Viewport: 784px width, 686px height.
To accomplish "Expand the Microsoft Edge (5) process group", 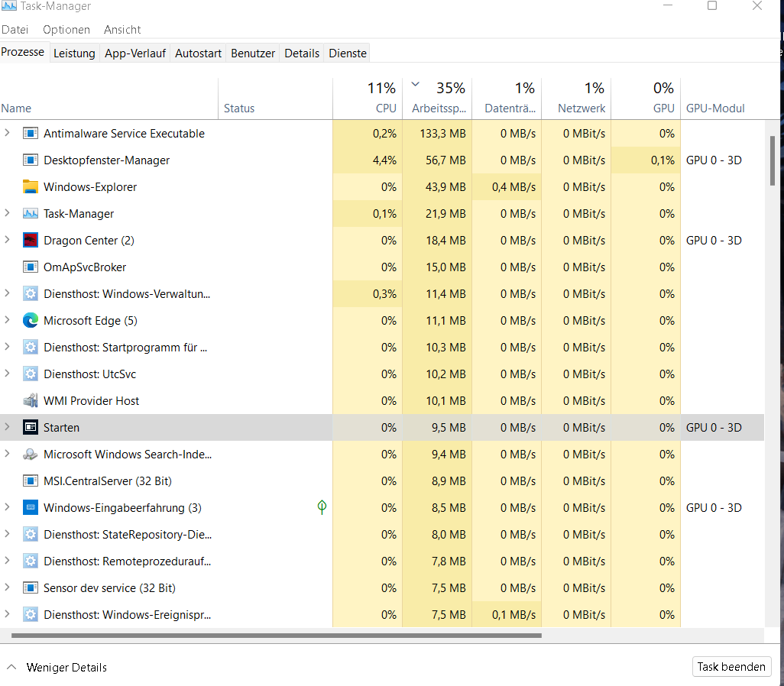I will click(x=8, y=320).
